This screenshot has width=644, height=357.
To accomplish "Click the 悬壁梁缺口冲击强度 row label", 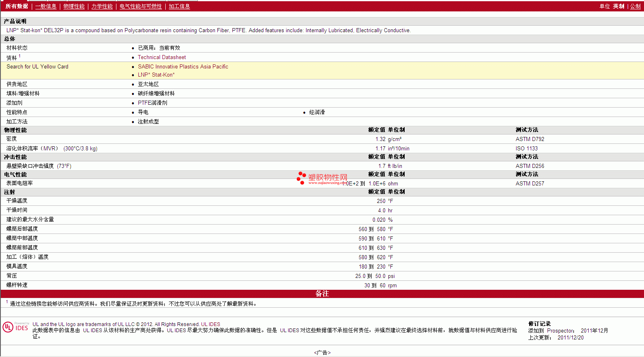I will [39, 166].
